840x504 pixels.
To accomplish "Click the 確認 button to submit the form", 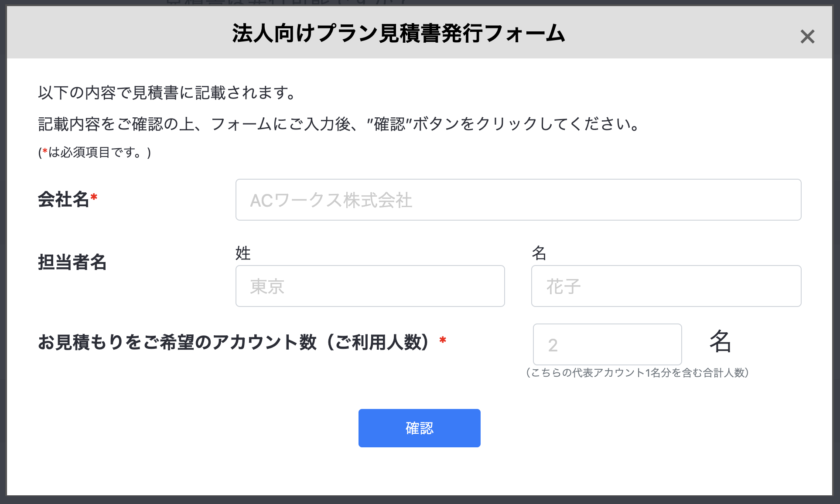I will (419, 428).
